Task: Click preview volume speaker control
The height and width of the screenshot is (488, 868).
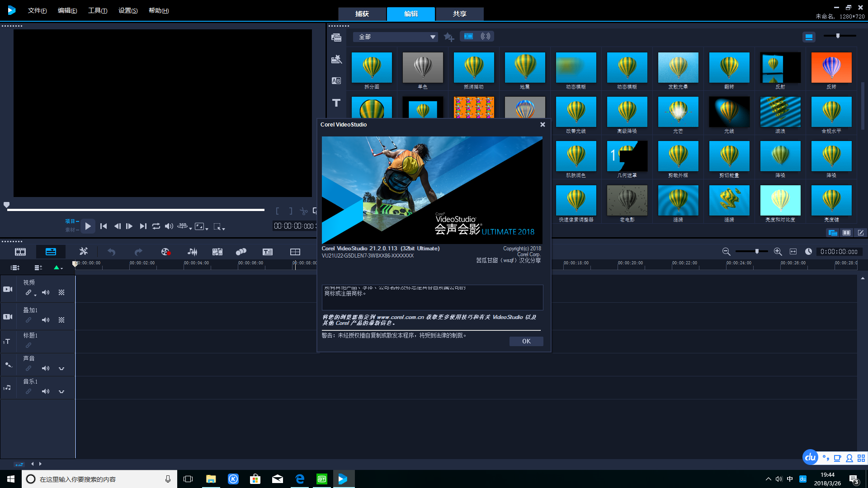Action: [x=169, y=226]
